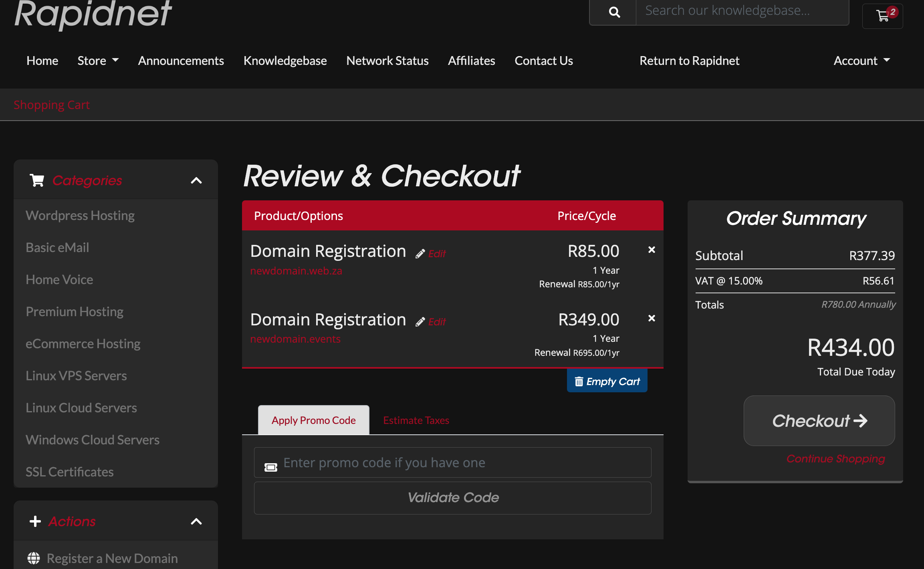Collapse the Categories panel chevron
The height and width of the screenshot is (569, 924).
click(196, 180)
